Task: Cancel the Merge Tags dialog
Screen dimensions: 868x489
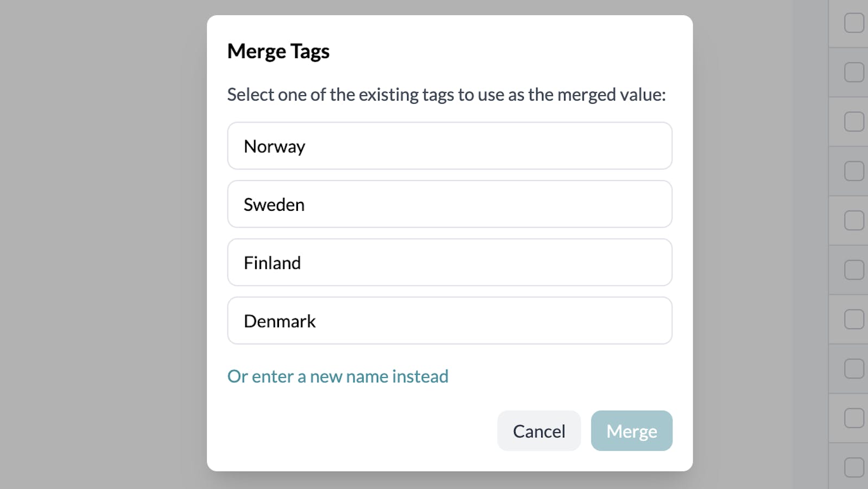Action: click(x=538, y=430)
